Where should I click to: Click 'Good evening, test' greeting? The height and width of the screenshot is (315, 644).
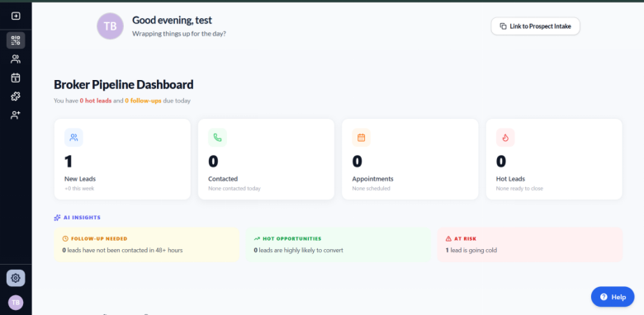172,20
